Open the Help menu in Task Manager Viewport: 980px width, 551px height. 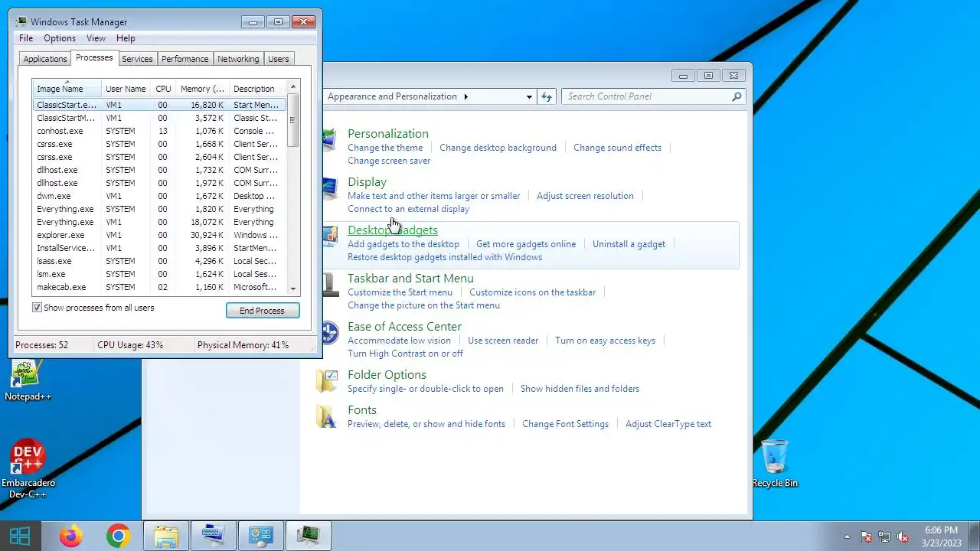coord(126,38)
